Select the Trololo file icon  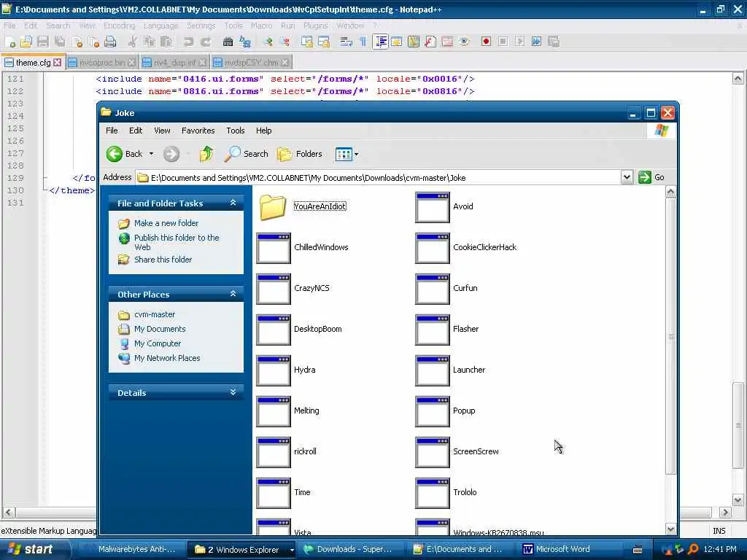point(433,494)
